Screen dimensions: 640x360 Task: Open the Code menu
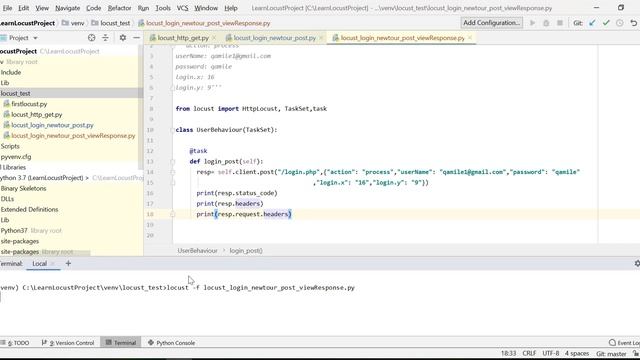click(93, 8)
